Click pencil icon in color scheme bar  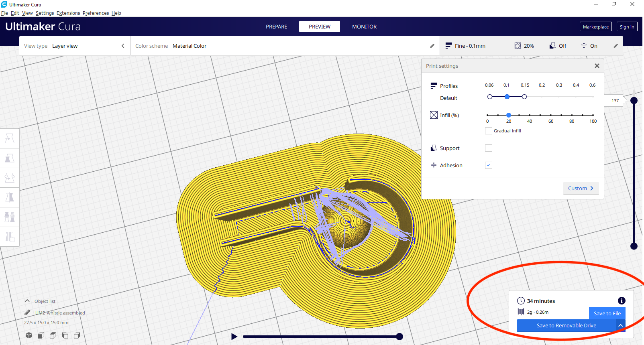432,46
